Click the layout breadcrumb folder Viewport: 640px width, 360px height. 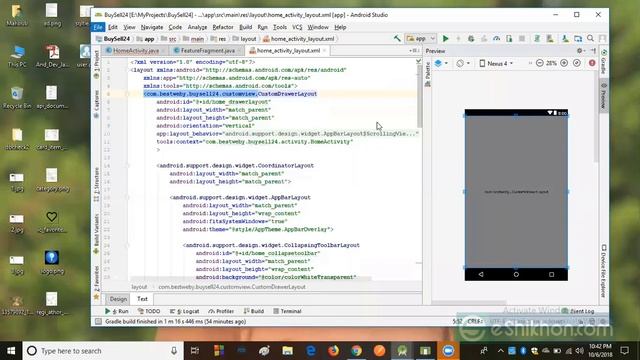pos(244,39)
